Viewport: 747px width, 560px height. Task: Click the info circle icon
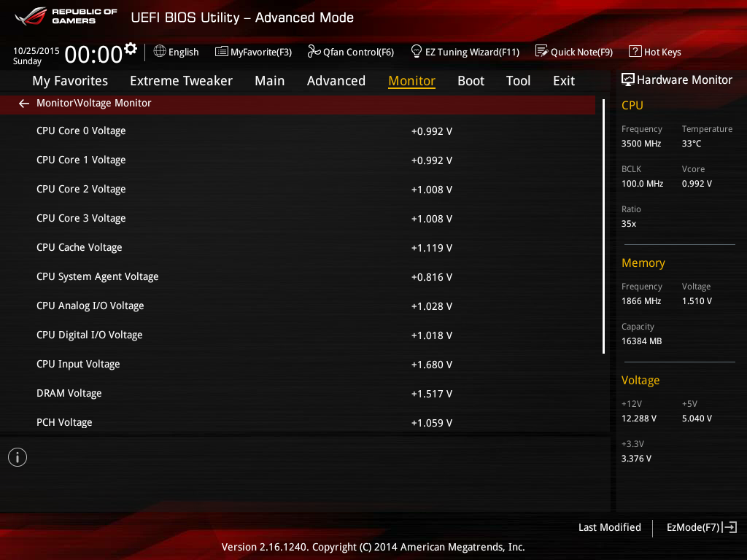(x=18, y=457)
